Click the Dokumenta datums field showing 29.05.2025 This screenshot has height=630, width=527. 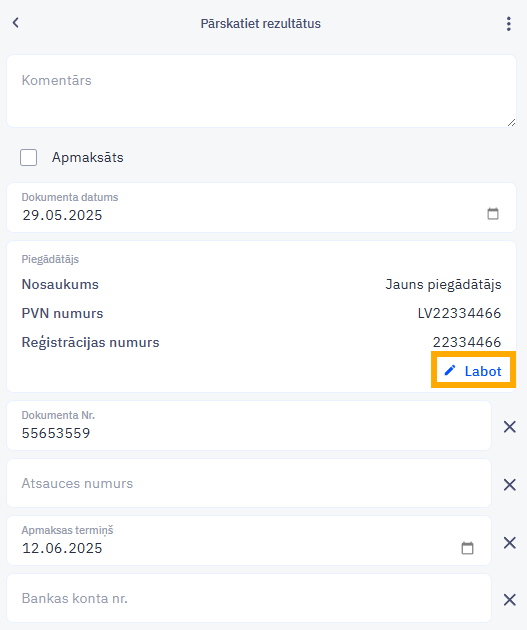click(x=261, y=207)
